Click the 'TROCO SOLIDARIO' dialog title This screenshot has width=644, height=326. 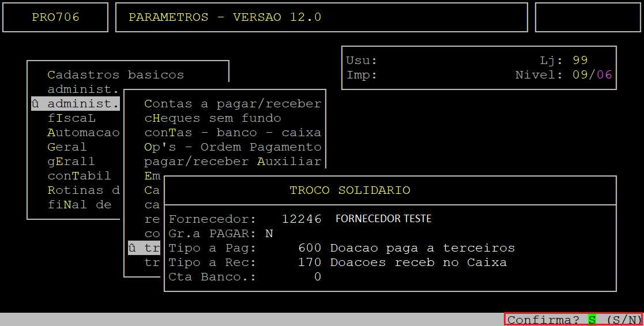(x=350, y=190)
